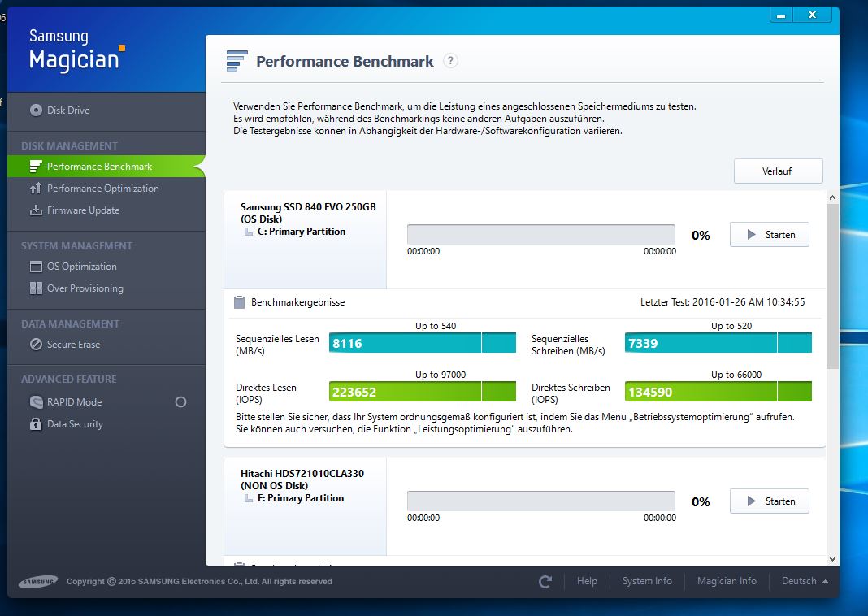Click the refresh icon in footer

pyautogui.click(x=545, y=581)
